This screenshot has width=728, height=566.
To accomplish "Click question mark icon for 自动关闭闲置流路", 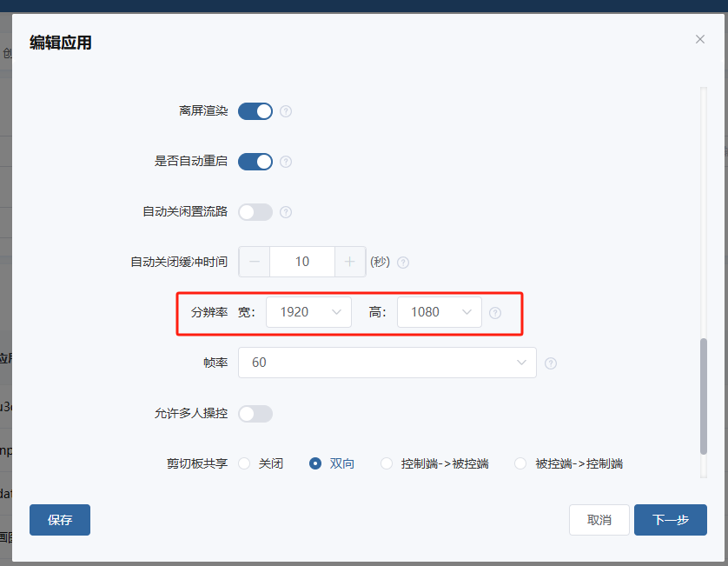I will pyautogui.click(x=286, y=212).
